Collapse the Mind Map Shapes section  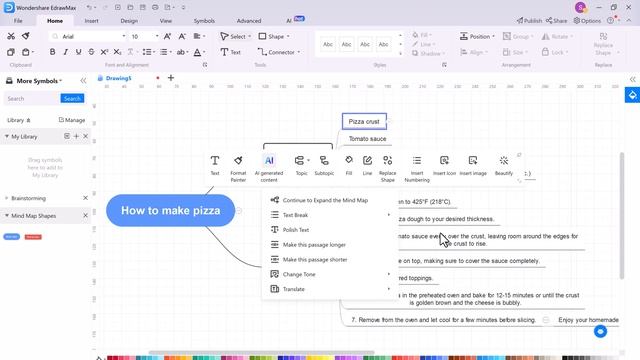(x=7, y=216)
